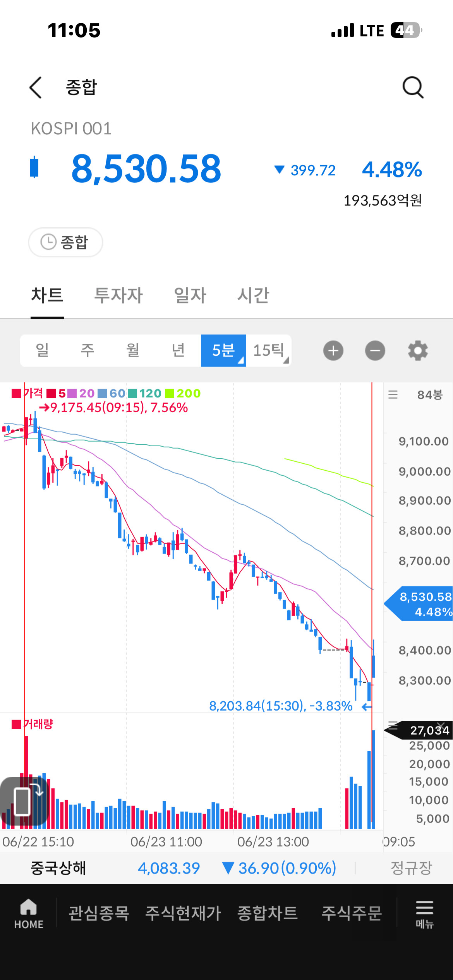Open search with the magnifier icon
Screen dimensions: 453x980
[x=413, y=87]
